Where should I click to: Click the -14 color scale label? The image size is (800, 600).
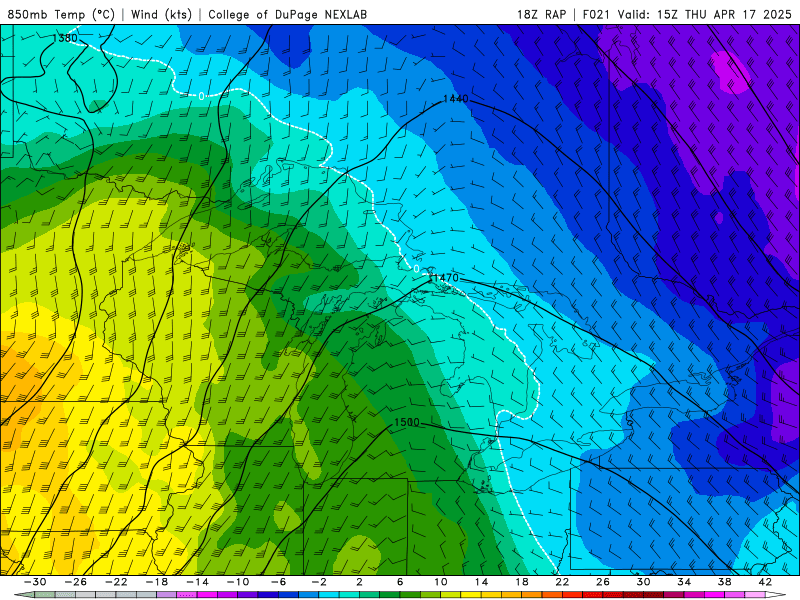(197, 582)
